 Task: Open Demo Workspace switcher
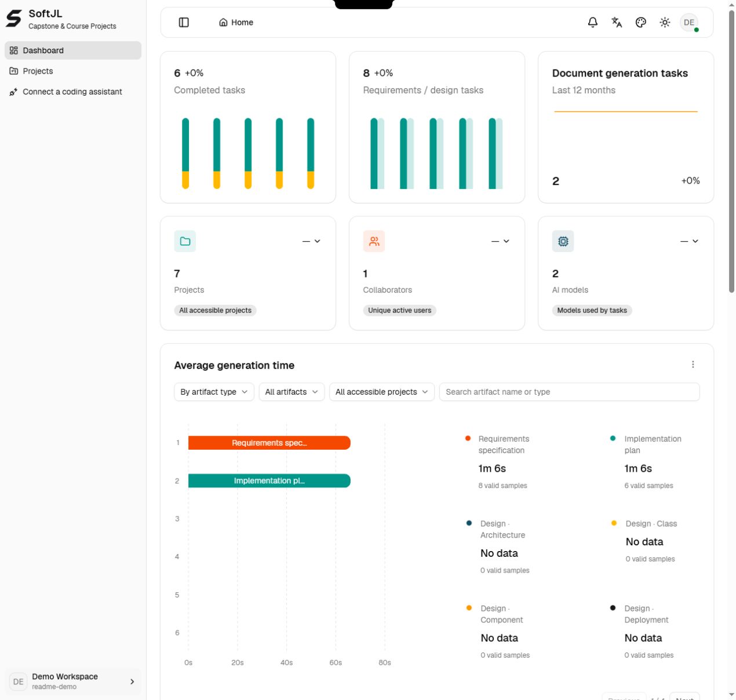pyautogui.click(x=73, y=681)
